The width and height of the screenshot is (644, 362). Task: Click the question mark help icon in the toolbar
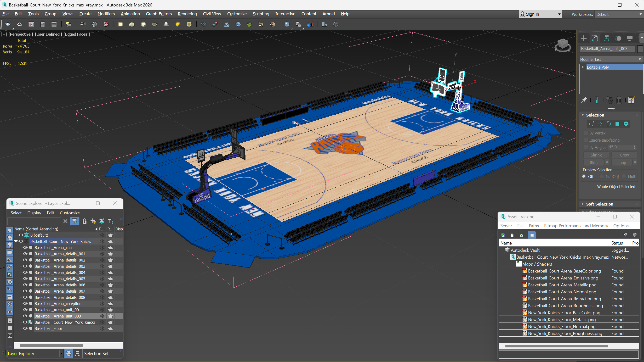coord(336,24)
